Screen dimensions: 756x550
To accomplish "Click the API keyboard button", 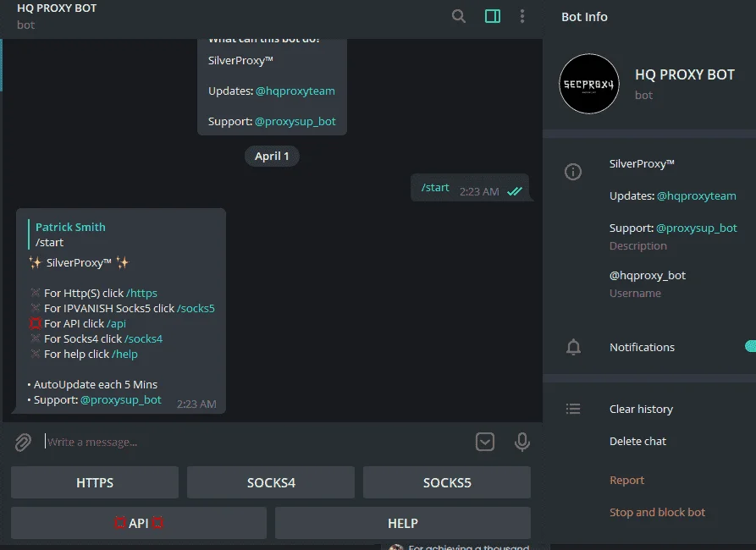I will [139, 523].
